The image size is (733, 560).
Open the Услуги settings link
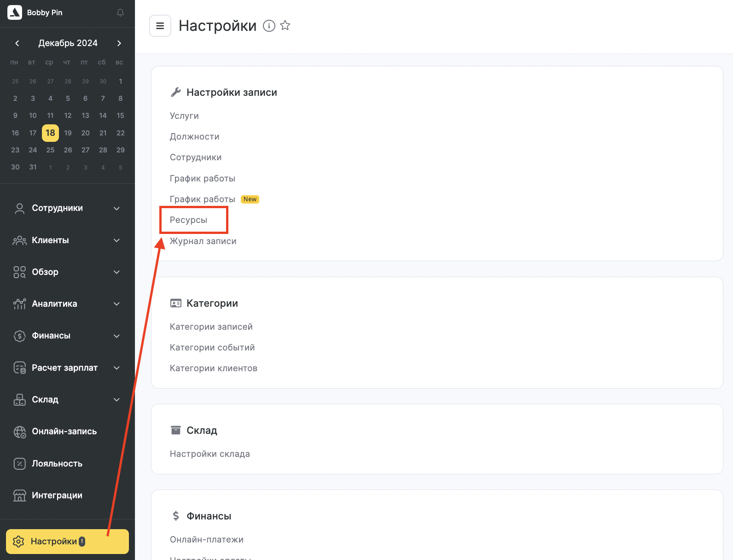tap(184, 116)
